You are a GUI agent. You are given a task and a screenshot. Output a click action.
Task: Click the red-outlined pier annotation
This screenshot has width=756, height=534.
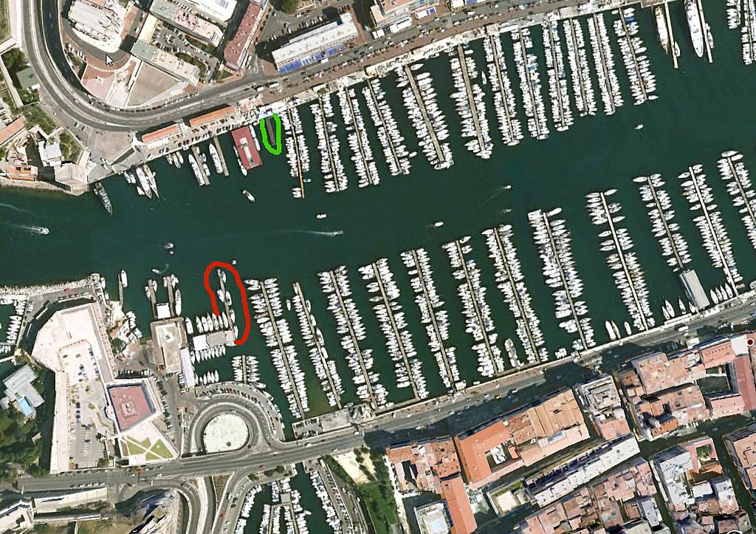tap(227, 303)
